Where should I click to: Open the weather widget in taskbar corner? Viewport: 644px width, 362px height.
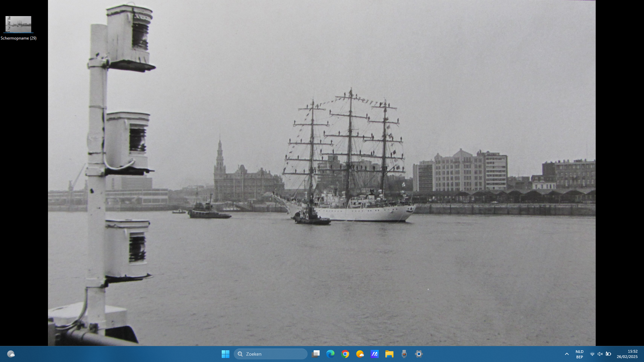tap(11, 354)
